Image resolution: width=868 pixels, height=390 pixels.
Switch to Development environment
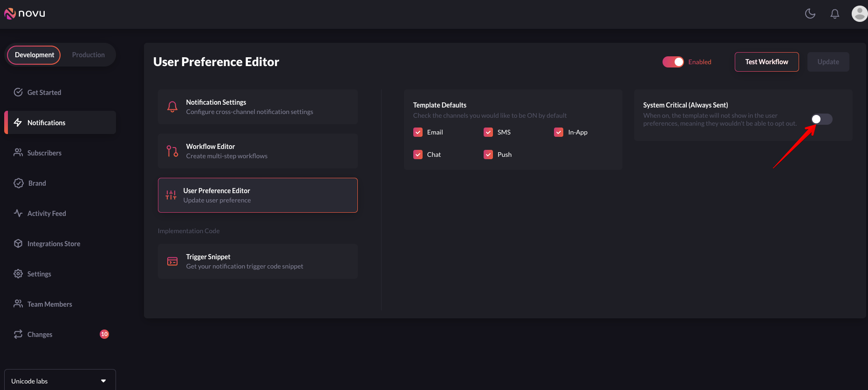coord(34,55)
